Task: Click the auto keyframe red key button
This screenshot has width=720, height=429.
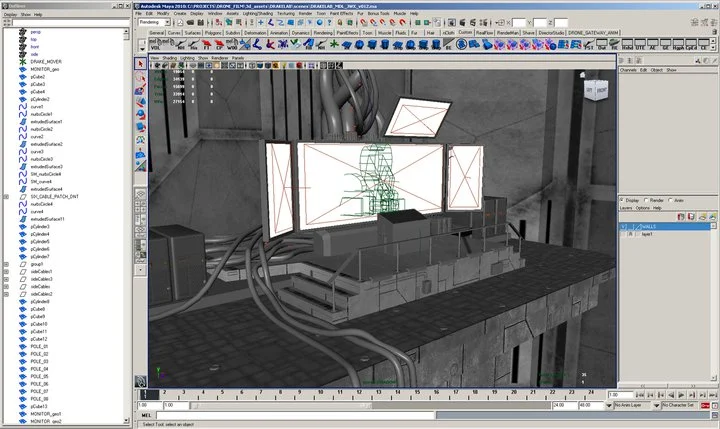Action: click(704, 406)
